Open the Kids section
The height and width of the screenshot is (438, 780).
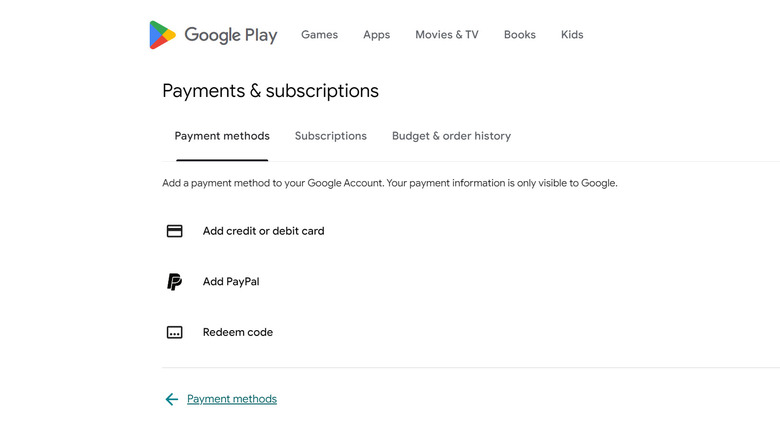click(x=572, y=35)
